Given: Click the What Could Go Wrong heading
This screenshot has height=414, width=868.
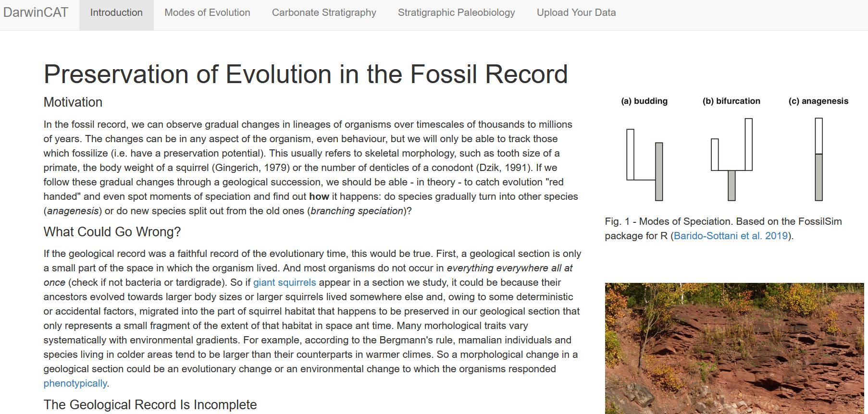Looking at the screenshot, I should 112,232.
